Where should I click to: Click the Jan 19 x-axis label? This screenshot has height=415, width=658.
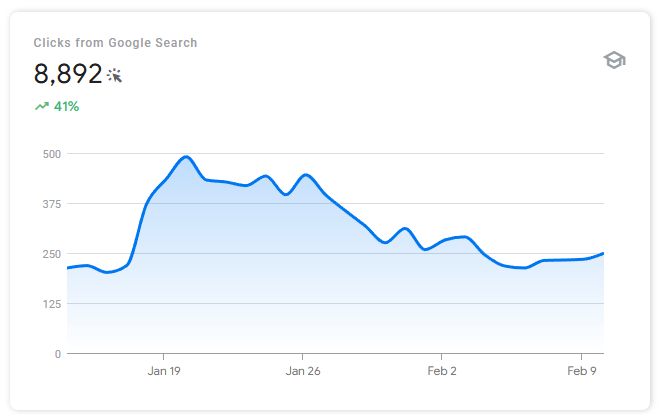click(x=163, y=370)
